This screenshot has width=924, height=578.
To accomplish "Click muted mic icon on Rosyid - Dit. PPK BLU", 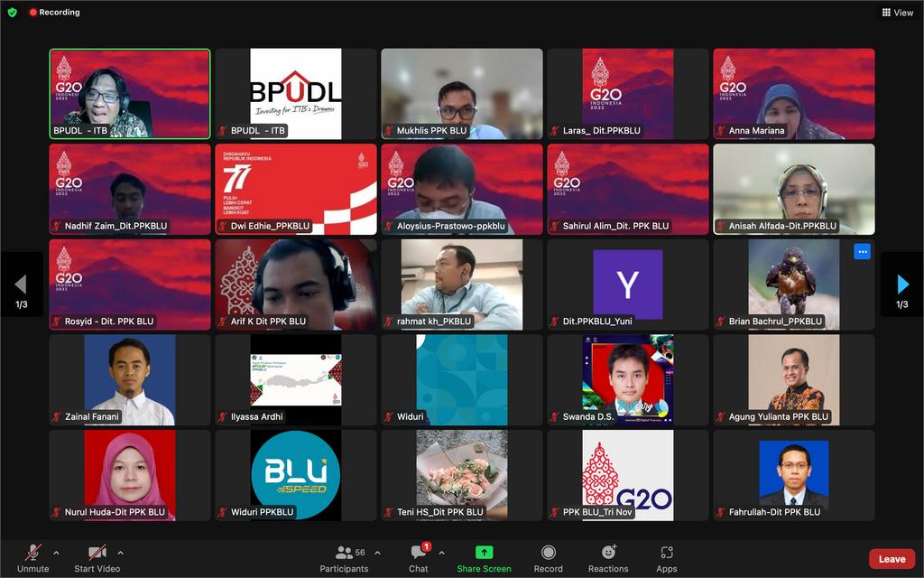I will 57,322.
